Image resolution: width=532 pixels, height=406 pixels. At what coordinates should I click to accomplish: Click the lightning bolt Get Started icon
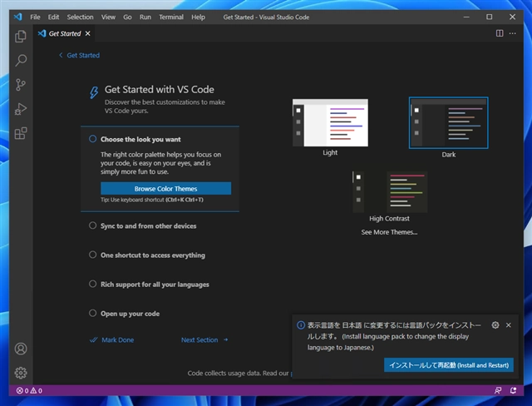(x=94, y=92)
